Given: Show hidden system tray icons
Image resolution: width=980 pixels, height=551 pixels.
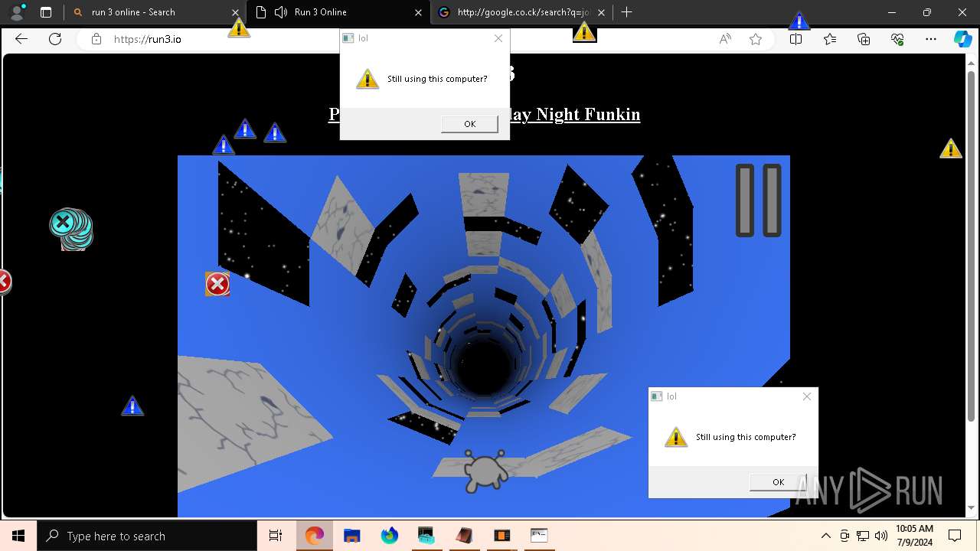Looking at the screenshot, I should [825, 536].
